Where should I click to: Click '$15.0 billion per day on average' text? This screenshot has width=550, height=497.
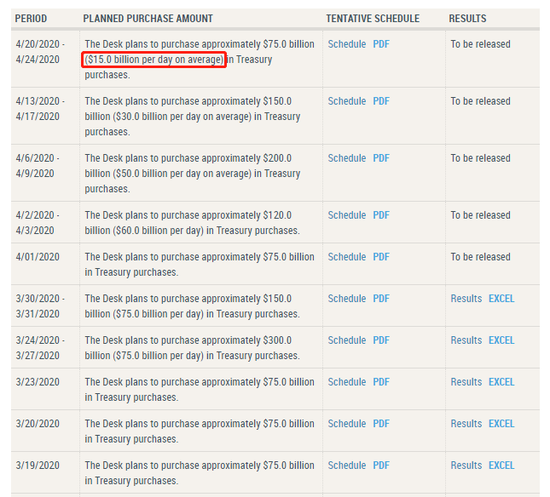coord(154,60)
